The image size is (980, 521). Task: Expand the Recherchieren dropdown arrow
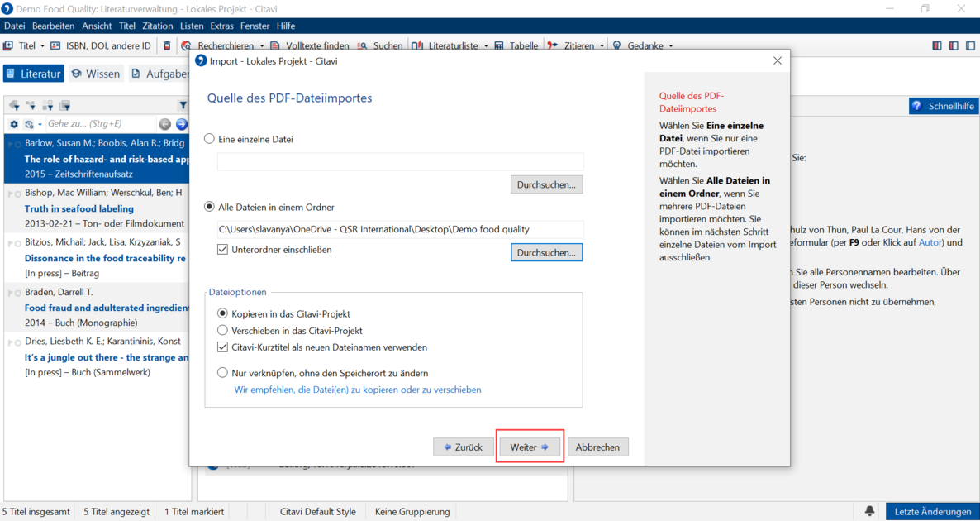click(263, 45)
